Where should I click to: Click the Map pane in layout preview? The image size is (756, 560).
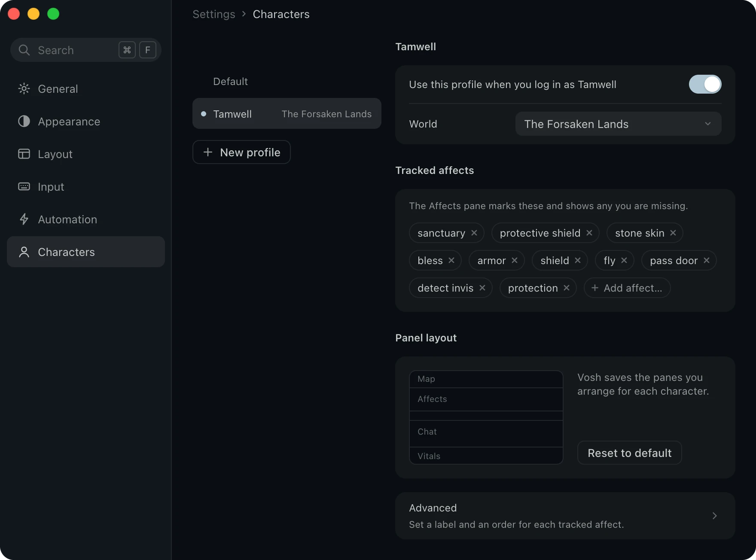(x=486, y=379)
